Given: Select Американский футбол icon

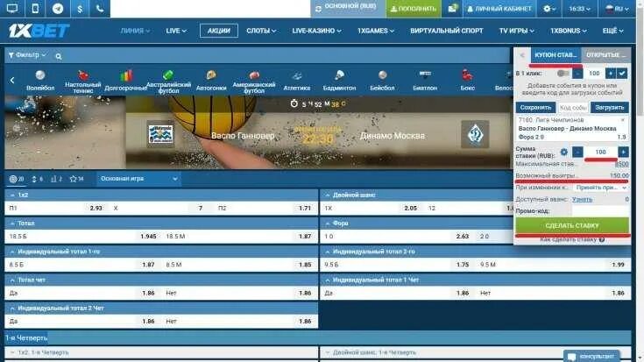Looking at the screenshot, I should click(254, 81).
